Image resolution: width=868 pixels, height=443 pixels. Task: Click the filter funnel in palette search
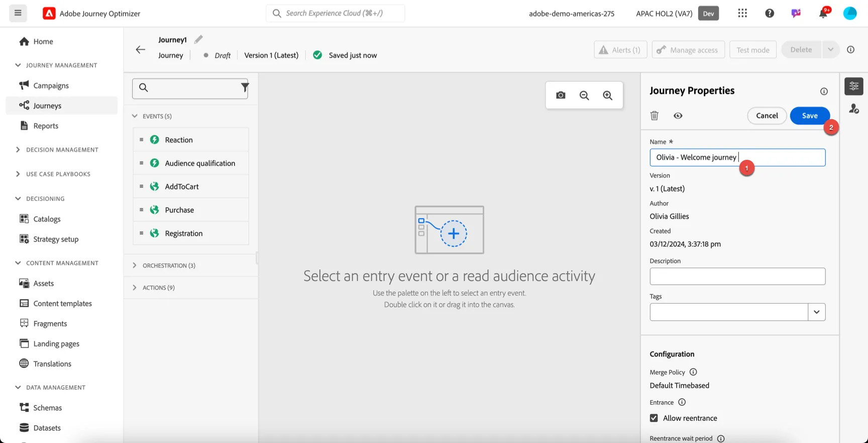click(x=245, y=87)
